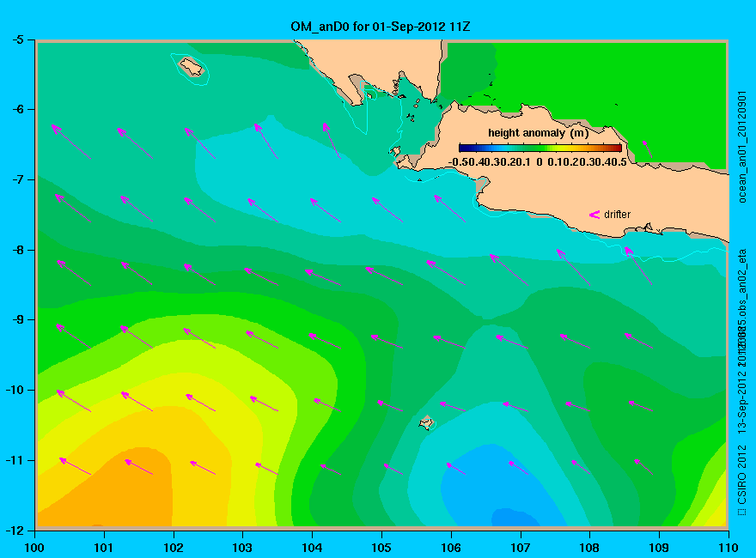Click the y-axis label "-11"
756x558 pixels.
coord(15,460)
